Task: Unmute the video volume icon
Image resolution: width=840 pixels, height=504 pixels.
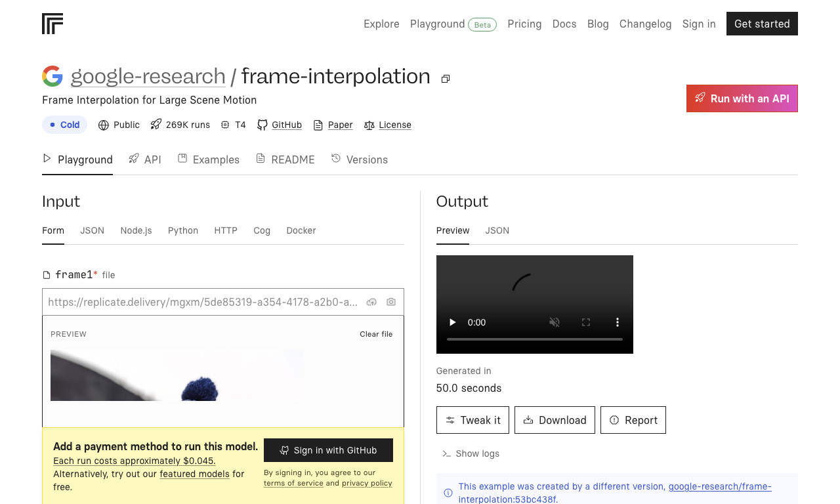Action: tap(555, 322)
